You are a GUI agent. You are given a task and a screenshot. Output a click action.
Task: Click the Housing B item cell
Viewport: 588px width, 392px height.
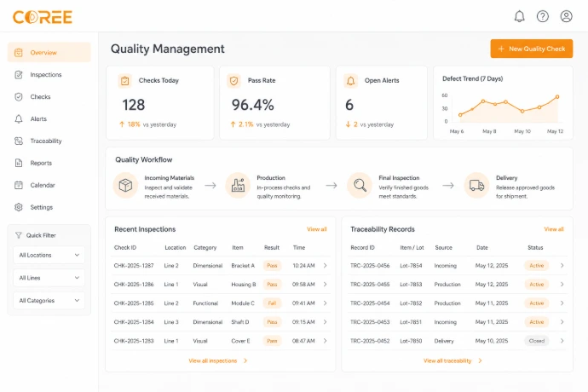244,285
